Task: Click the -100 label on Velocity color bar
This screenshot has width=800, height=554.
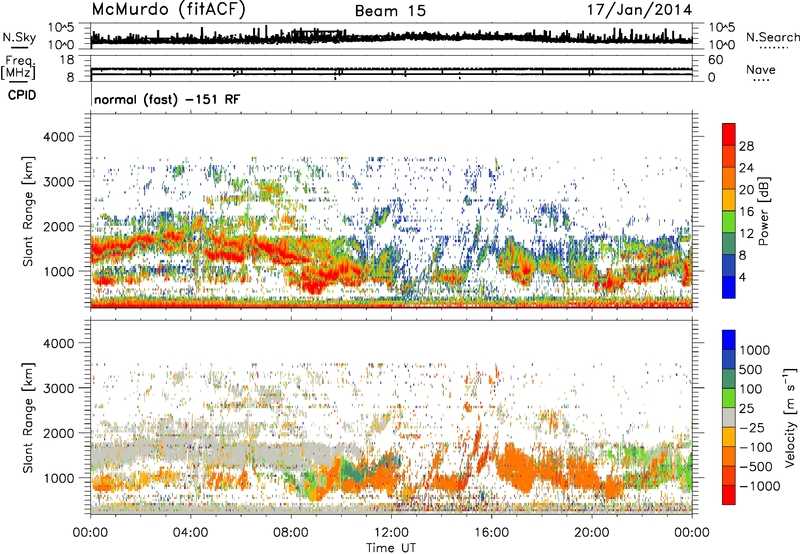Action: [757, 447]
